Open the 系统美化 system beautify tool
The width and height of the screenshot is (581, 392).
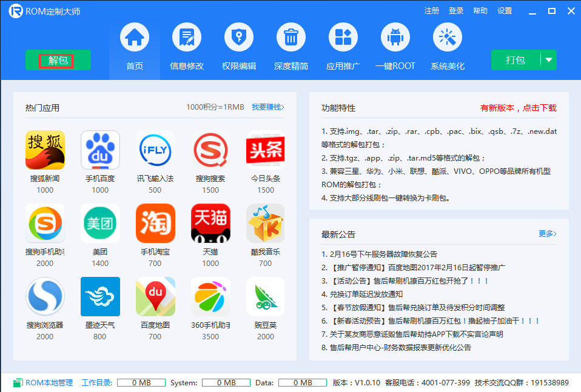pos(447,47)
